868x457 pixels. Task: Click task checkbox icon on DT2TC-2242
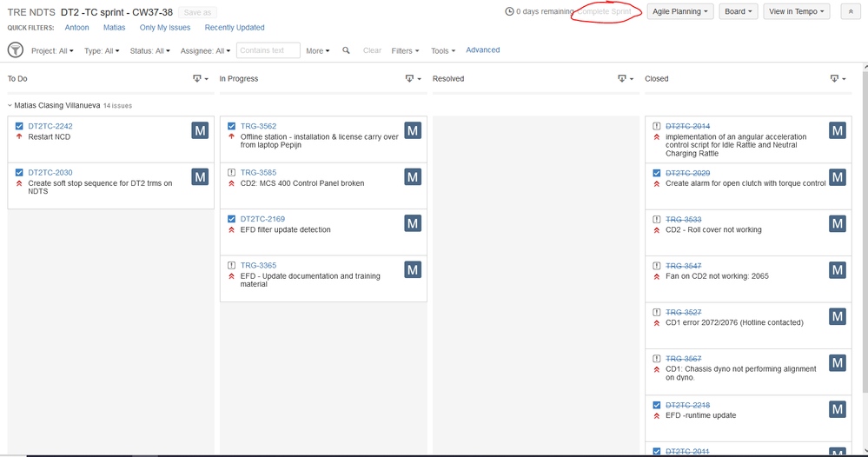click(19, 126)
